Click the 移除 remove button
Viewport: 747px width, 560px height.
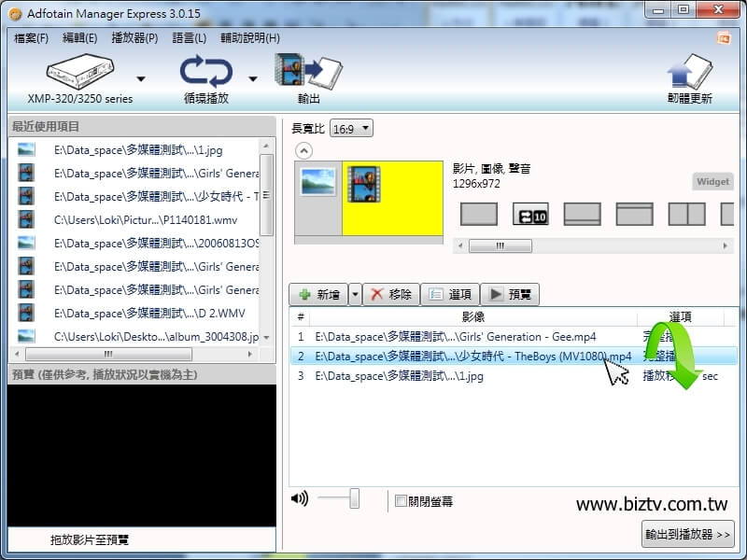coord(391,294)
